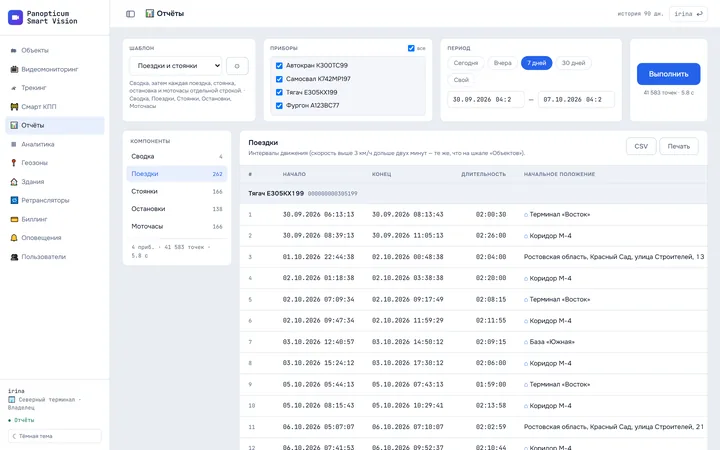The width and height of the screenshot is (720, 450).
Task: Click the Отчёты chart icon in header
Action: 150,13
